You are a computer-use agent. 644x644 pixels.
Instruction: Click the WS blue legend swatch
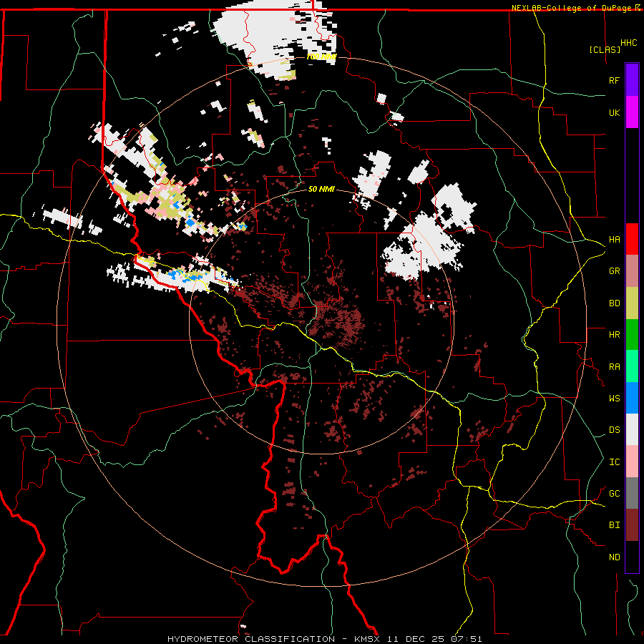[x=632, y=398]
